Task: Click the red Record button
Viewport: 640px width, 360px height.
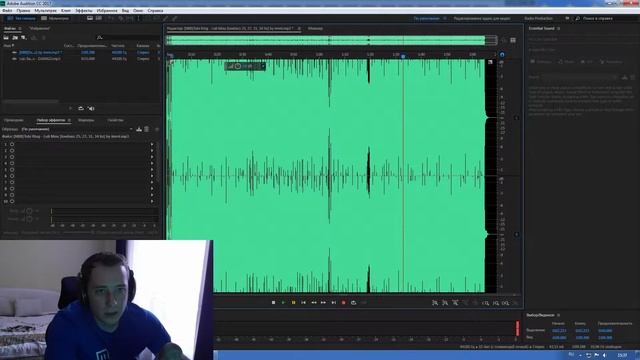Action: pyautogui.click(x=344, y=303)
